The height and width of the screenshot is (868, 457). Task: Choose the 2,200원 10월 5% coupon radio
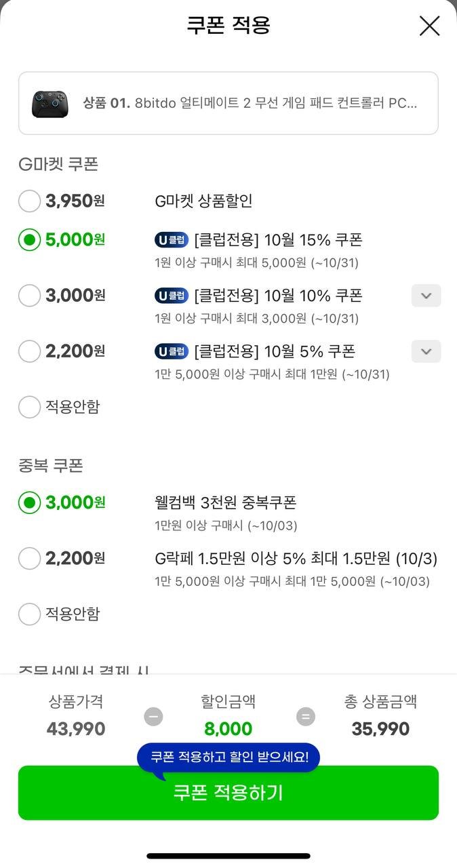[30, 351]
